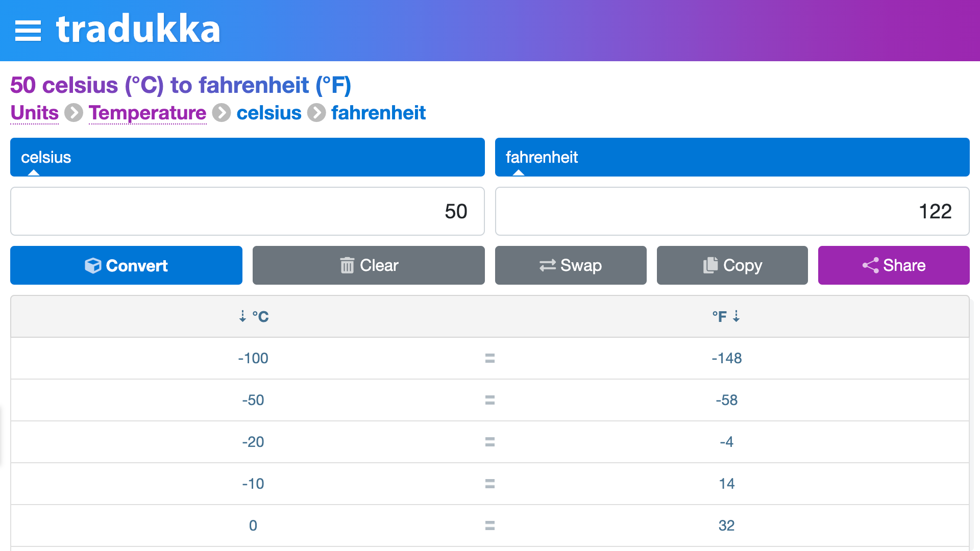Open the Units breadcrumb link
Image resolution: width=980 pixels, height=551 pixels.
pyautogui.click(x=35, y=113)
